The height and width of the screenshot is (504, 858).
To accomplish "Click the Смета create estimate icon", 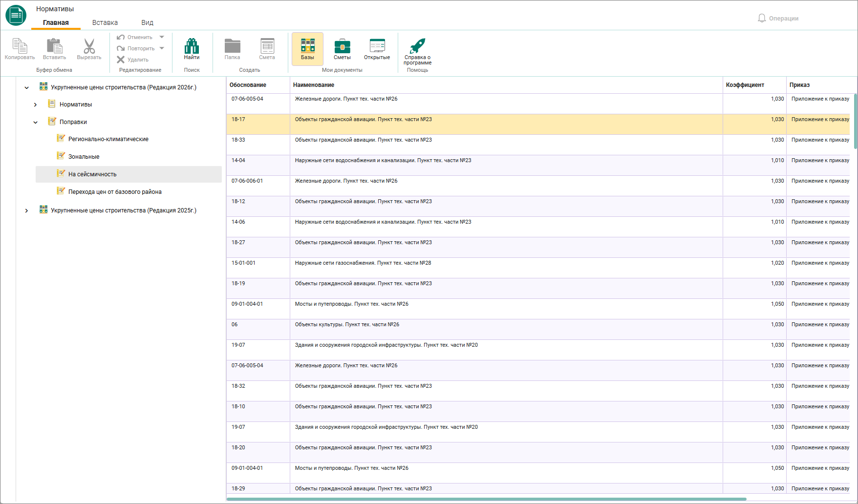I will [x=267, y=45].
